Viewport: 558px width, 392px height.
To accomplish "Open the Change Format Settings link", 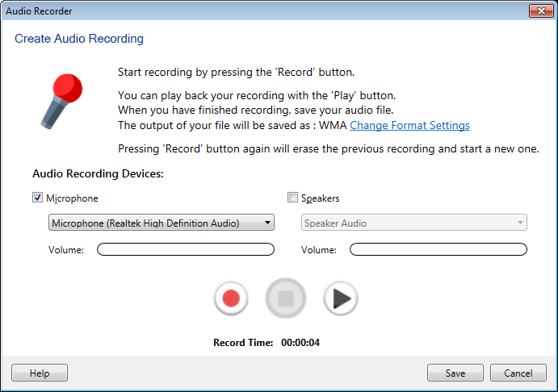I will tap(409, 126).
